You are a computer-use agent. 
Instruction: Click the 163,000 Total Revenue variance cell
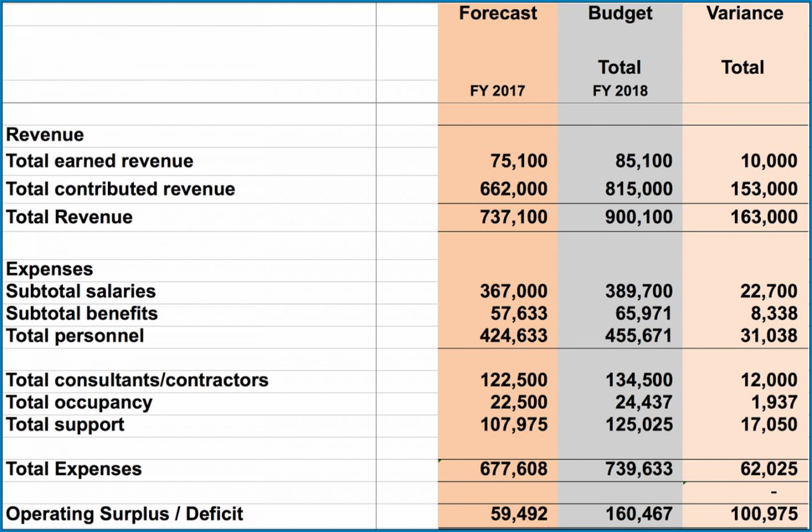[763, 217]
